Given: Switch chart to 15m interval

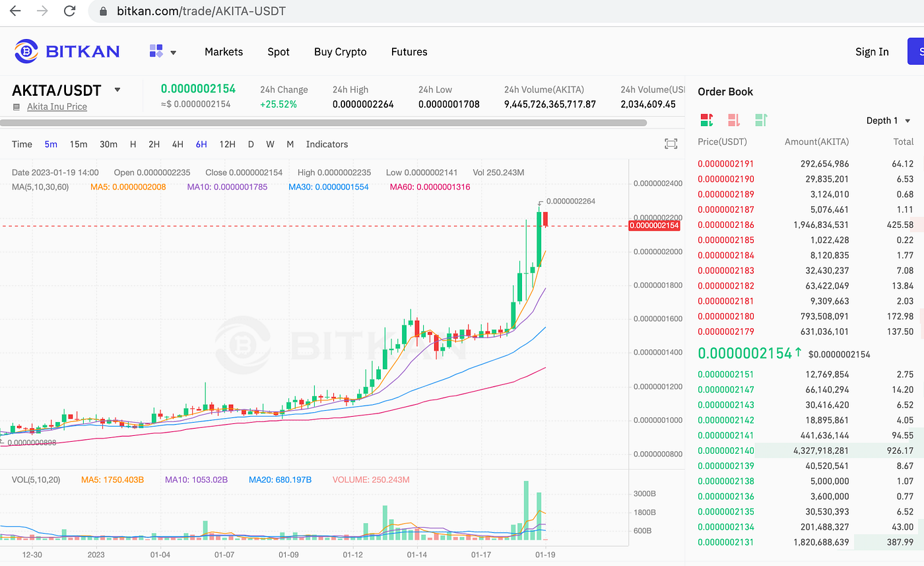Looking at the screenshot, I should (x=79, y=144).
